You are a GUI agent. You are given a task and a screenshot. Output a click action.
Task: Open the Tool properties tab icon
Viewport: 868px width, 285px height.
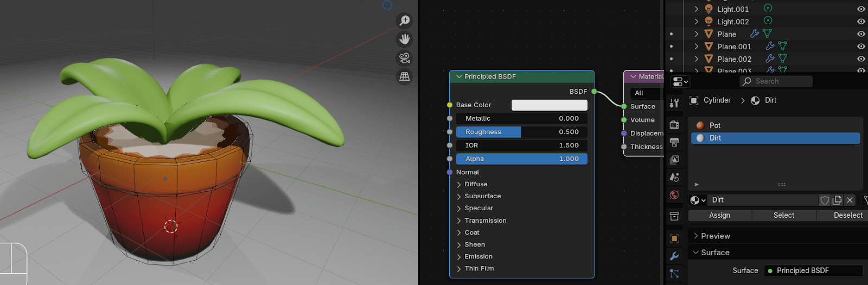[x=674, y=103]
